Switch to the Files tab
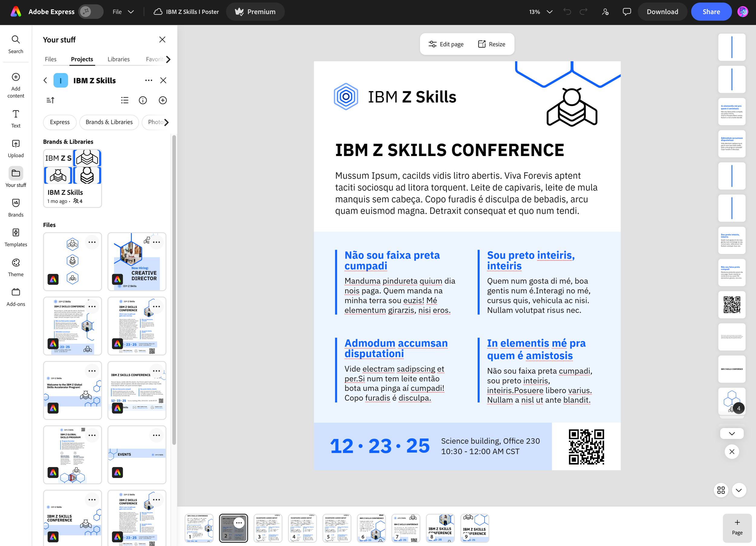Screen dimensions: 756x546 [51, 59]
